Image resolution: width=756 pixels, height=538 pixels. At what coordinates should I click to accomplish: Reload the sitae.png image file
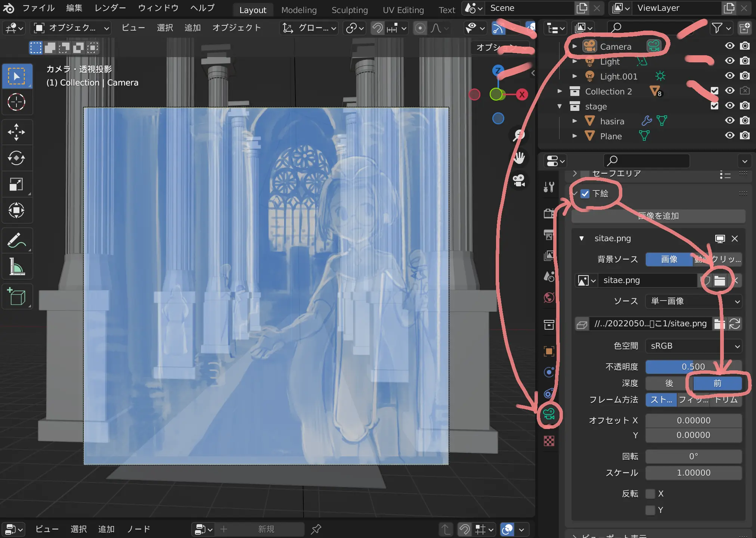click(735, 324)
